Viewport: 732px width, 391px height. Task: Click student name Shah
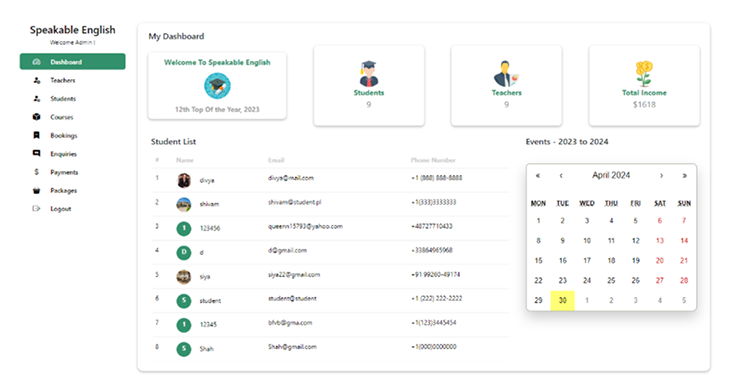coord(206,349)
